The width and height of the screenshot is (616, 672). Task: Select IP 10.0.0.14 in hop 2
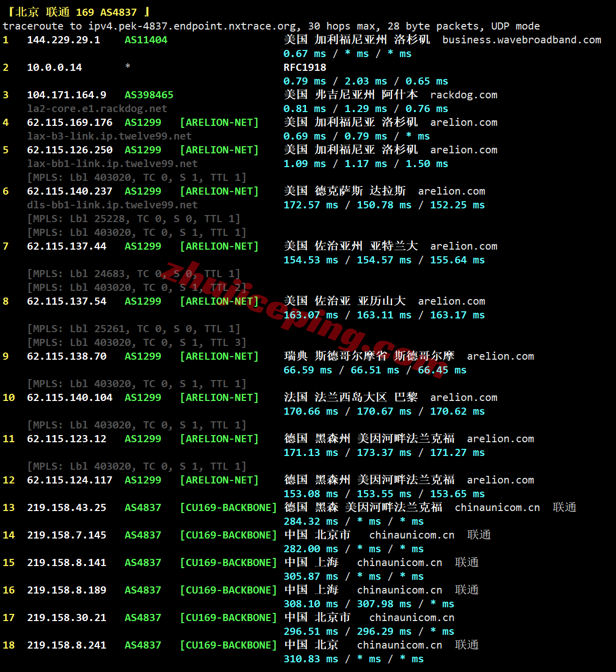coord(54,67)
